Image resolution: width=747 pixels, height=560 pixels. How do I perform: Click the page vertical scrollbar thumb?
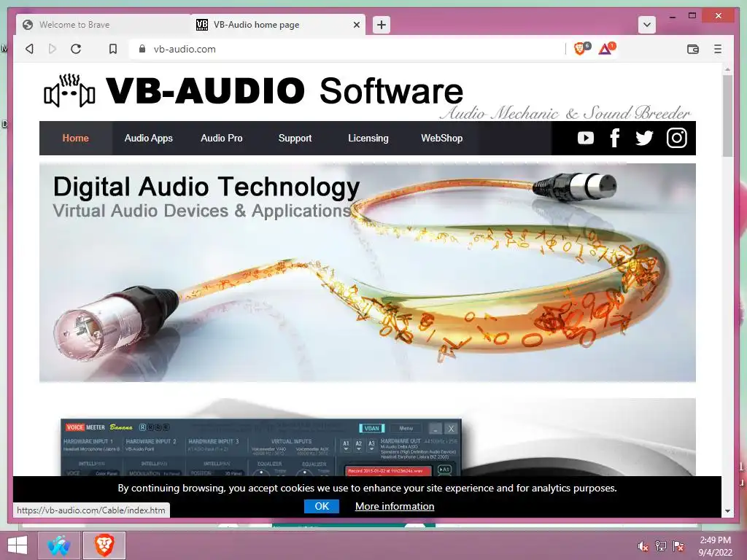[727, 116]
